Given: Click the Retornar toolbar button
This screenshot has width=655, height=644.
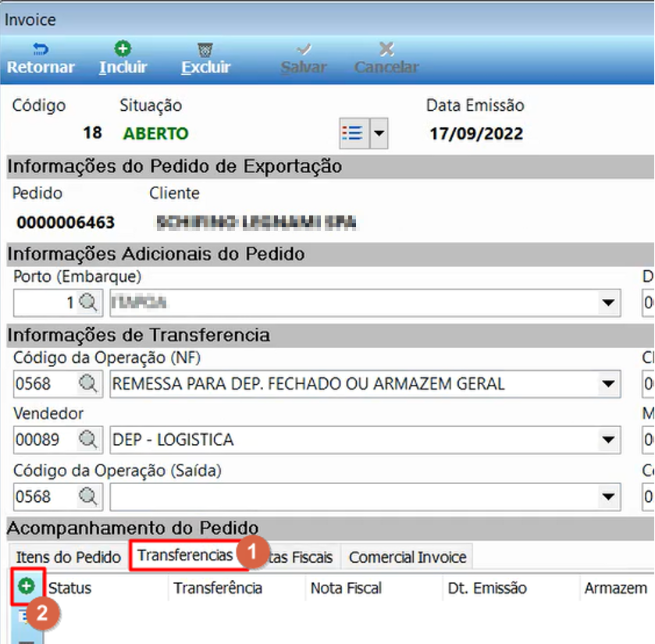Looking at the screenshot, I should click(x=41, y=59).
